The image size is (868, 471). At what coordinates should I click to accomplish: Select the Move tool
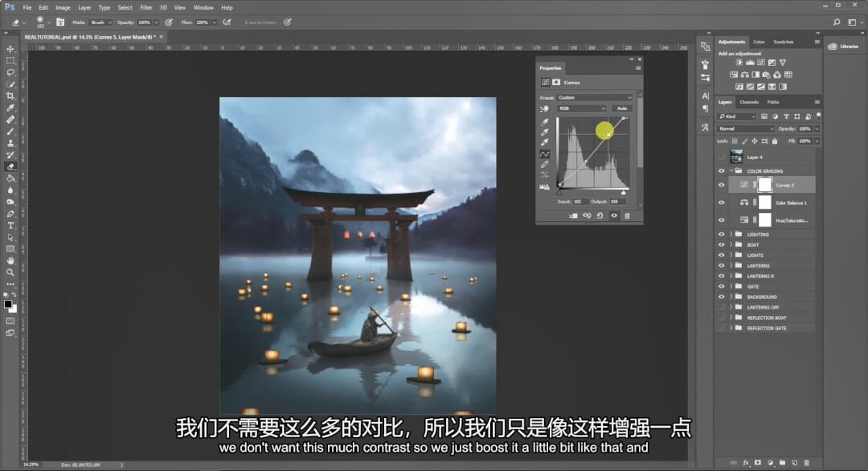[x=10, y=49]
